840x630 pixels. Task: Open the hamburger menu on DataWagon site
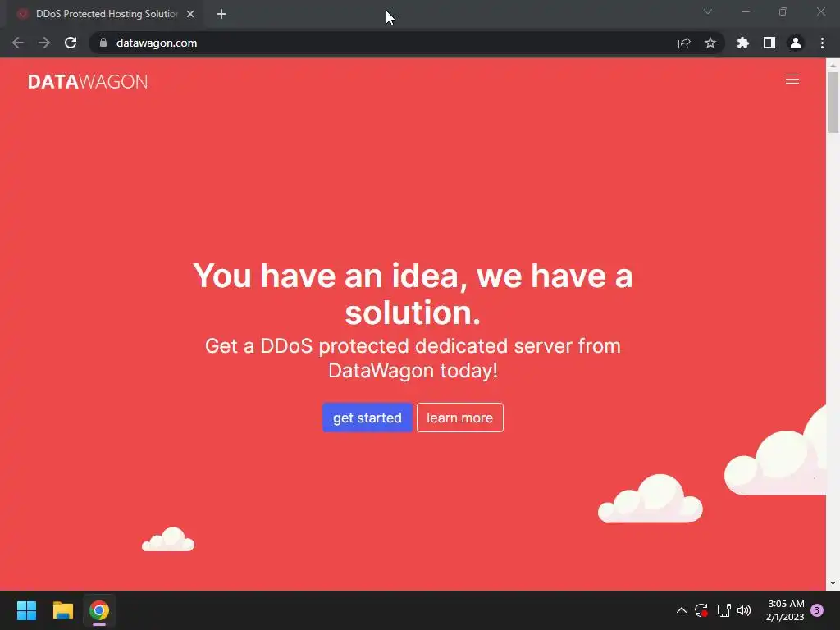792,80
